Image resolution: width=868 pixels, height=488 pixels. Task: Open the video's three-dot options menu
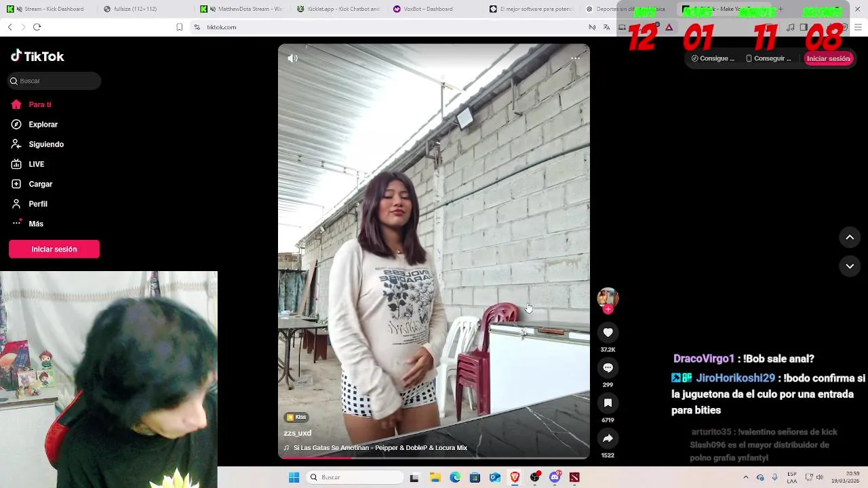(575, 58)
